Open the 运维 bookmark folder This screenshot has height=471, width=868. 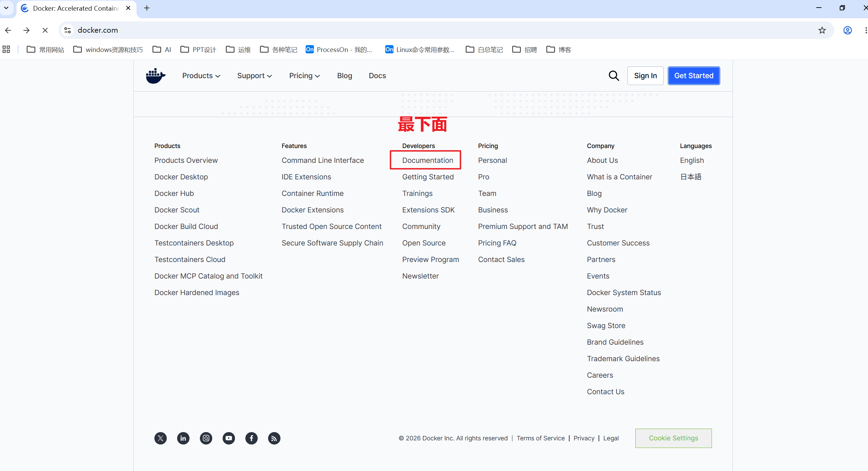click(238, 50)
